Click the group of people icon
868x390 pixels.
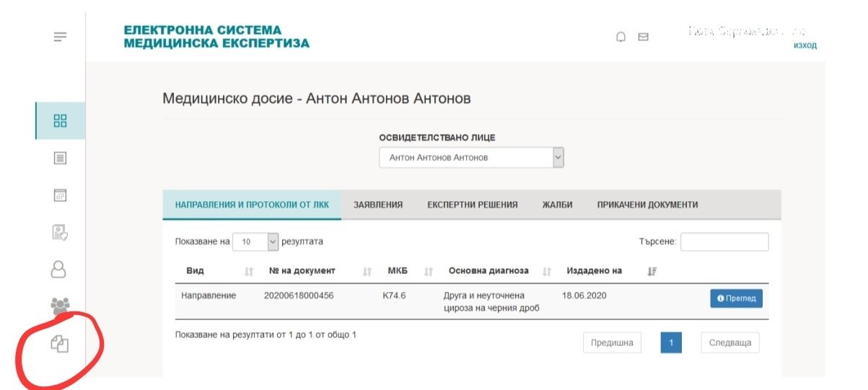click(x=60, y=306)
